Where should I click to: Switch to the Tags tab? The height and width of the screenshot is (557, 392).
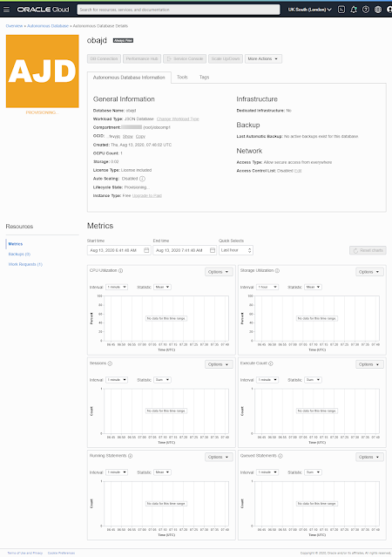tap(204, 77)
